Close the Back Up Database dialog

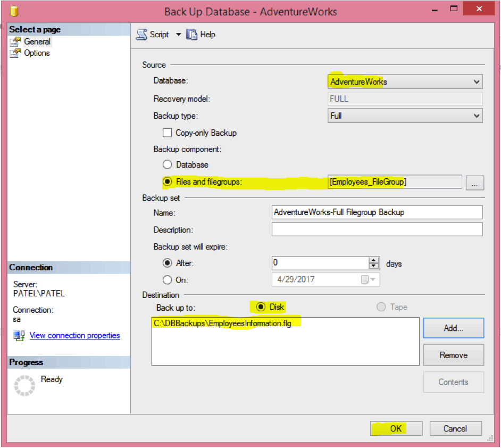(479, 9)
